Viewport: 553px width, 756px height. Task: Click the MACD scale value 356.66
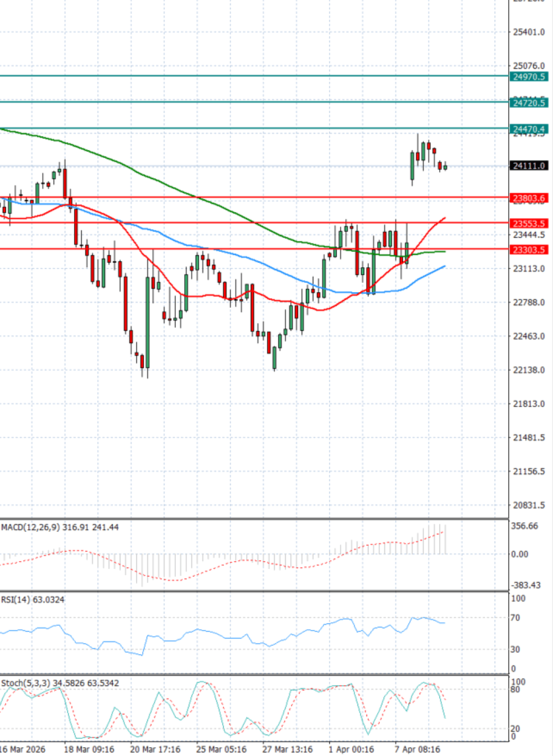524,526
